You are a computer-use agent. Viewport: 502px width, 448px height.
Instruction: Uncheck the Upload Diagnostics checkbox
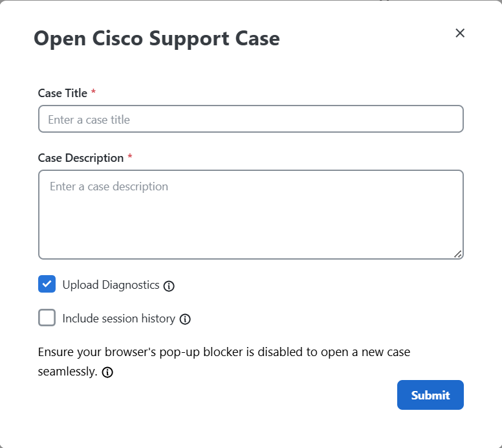coord(47,284)
